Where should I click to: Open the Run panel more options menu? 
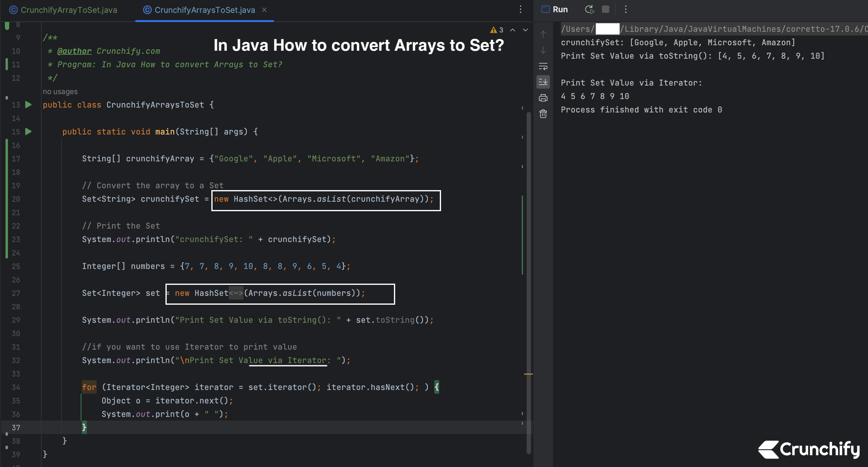pos(626,9)
